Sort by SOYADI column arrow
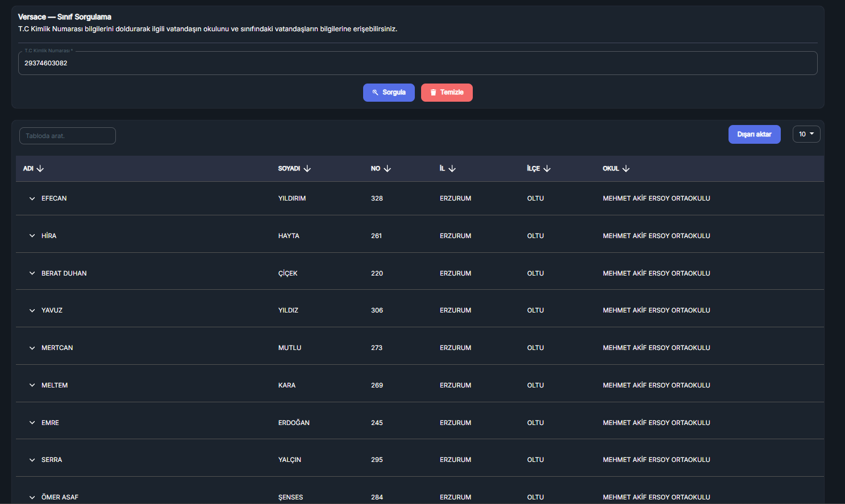The image size is (845, 504). point(307,169)
